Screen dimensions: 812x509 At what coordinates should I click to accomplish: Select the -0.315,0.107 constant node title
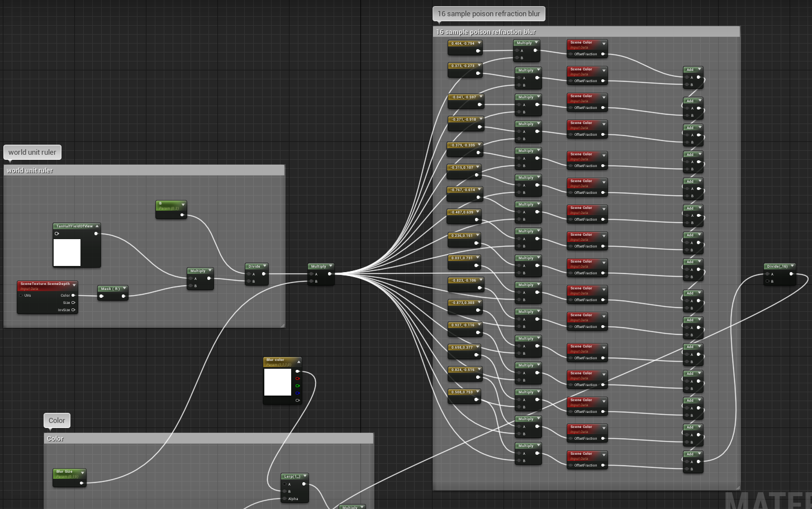tap(462, 168)
